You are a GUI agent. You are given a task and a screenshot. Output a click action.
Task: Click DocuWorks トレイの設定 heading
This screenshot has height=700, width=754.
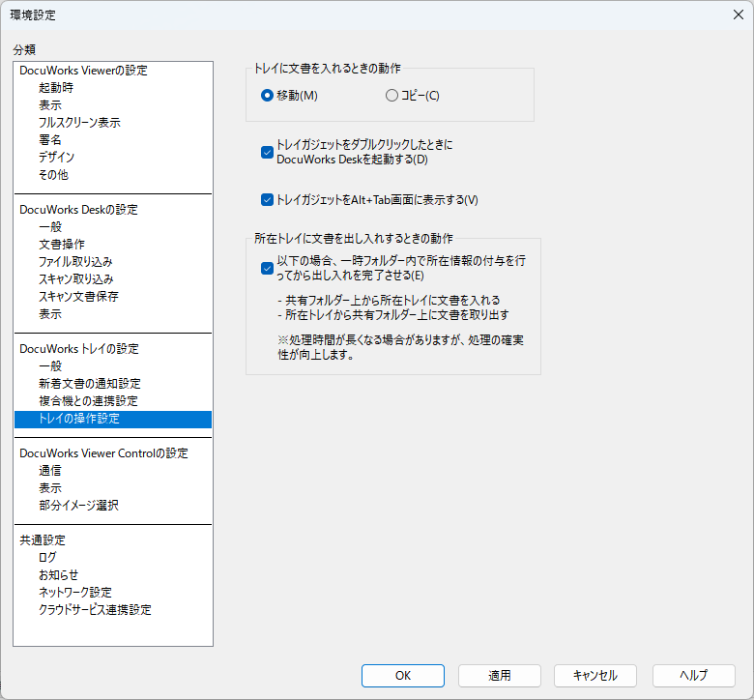[79, 348]
